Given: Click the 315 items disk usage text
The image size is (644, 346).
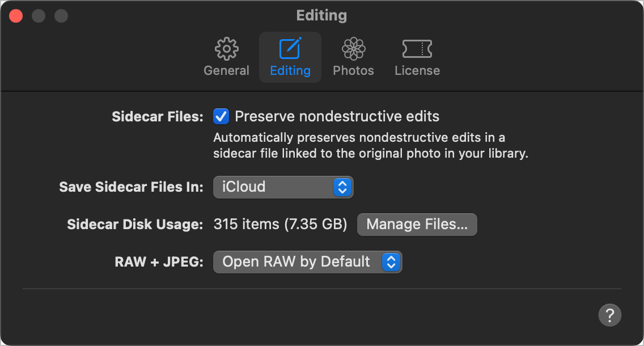Looking at the screenshot, I should click(280, 224).
